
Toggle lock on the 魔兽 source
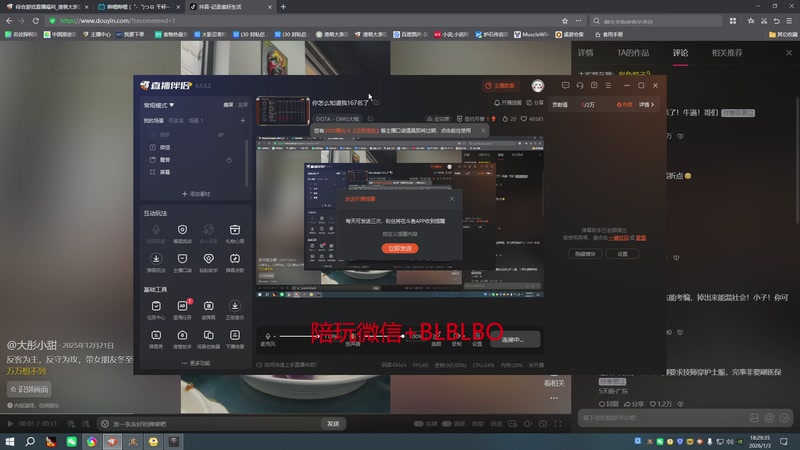(x=229, y=160)
